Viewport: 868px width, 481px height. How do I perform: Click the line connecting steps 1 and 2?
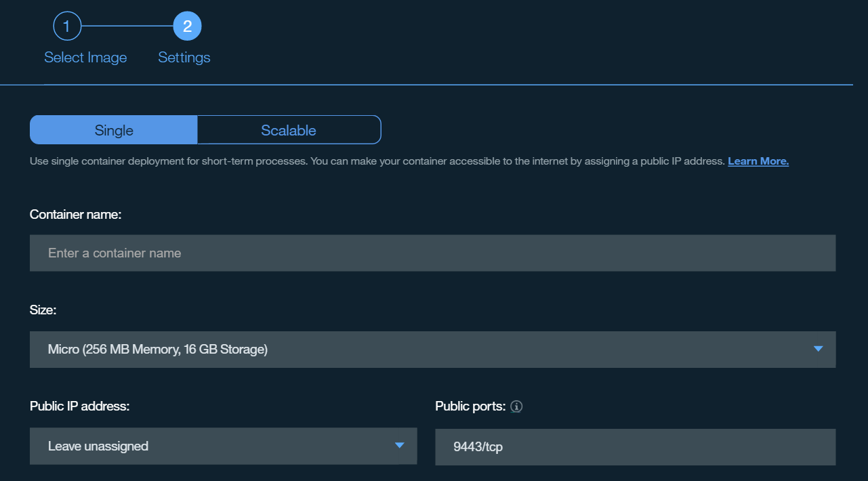pos(127,26)
